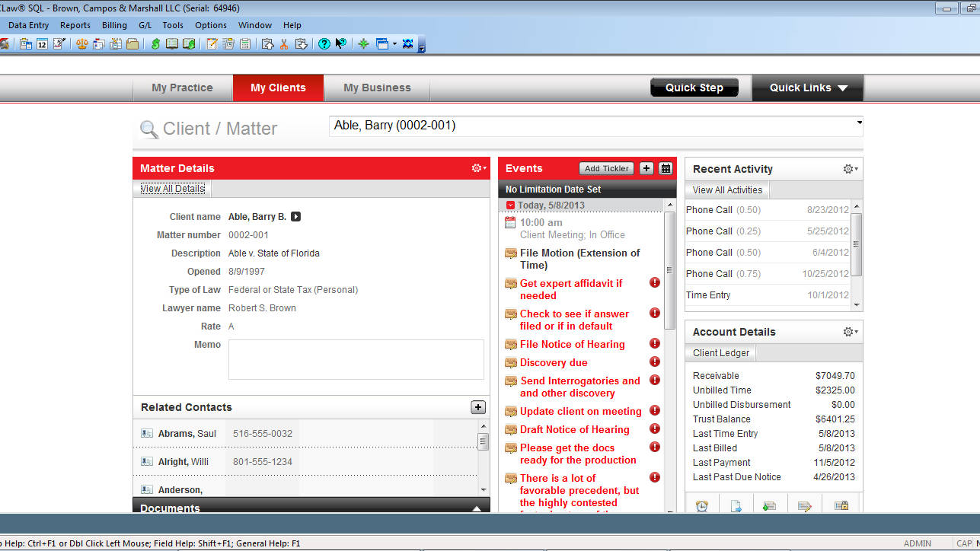Click the locked invoice icon under Account Details
Screen dimensions: 980x551
841,505
